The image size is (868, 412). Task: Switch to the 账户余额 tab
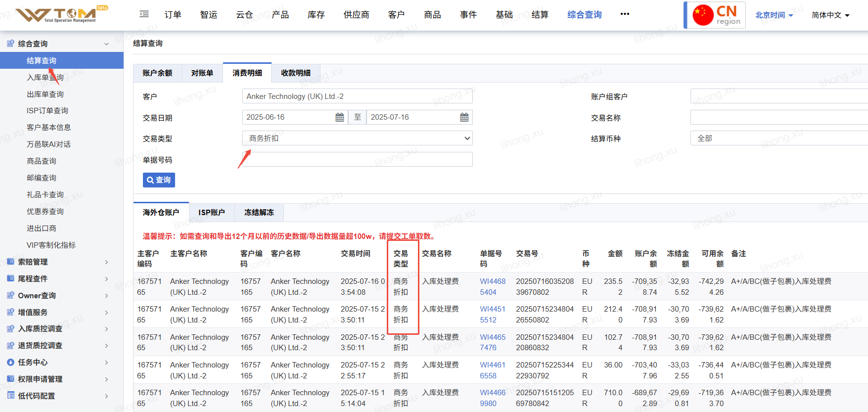pos(157,73)
